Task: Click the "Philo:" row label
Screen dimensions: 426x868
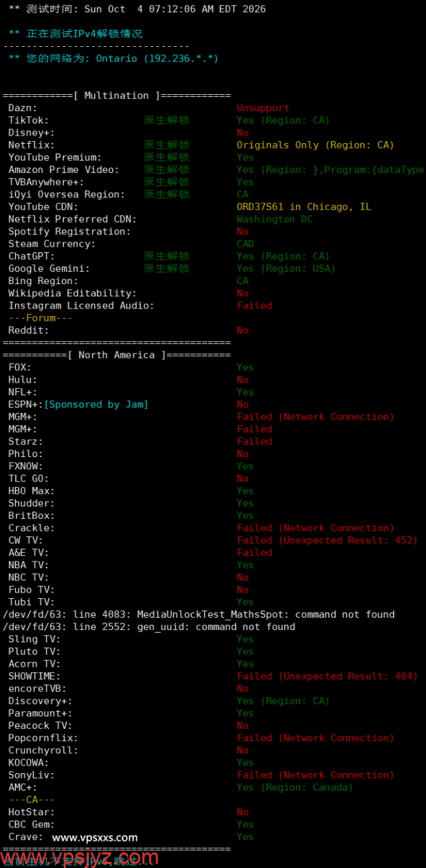Action: (26, 454)
